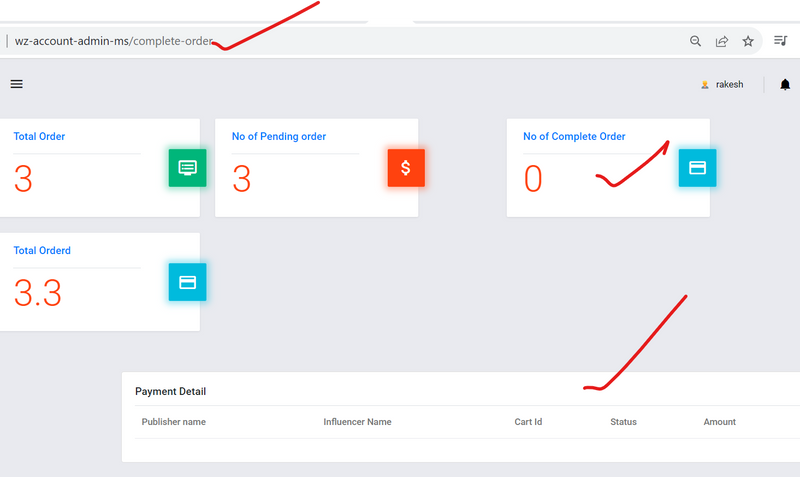
Task: Click the Influencer Name column header
Action: [357, 422]
